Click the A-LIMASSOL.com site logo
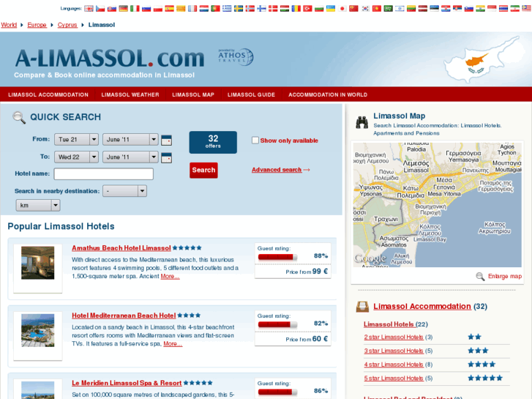Viewport: 532px width, 399px height. 110,58
